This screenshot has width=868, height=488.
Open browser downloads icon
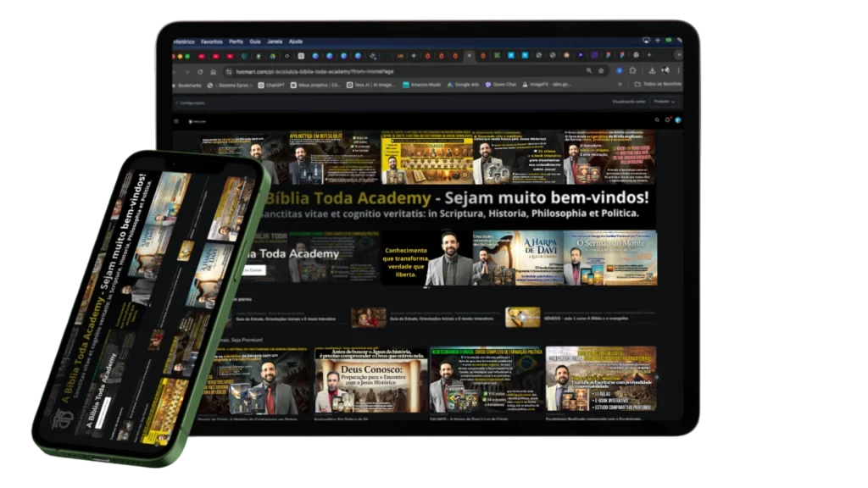tap(652, 71)
